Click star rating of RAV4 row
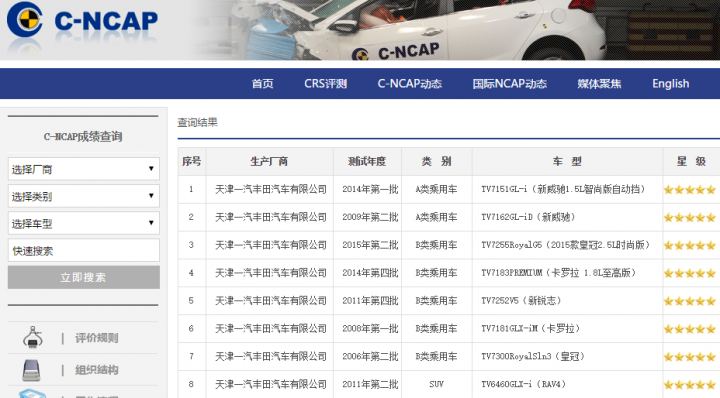 click(690, 385)
